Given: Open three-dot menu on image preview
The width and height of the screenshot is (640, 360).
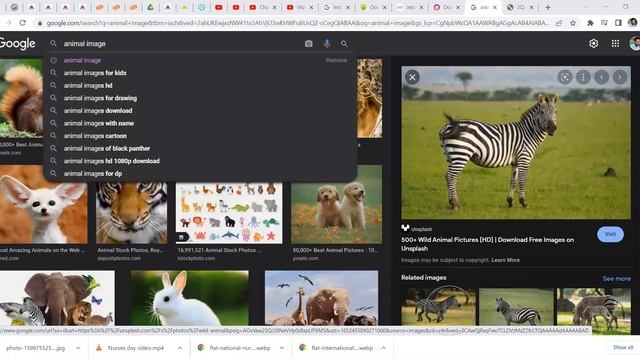Looking at the screenshot, I should tap(583, 77).
